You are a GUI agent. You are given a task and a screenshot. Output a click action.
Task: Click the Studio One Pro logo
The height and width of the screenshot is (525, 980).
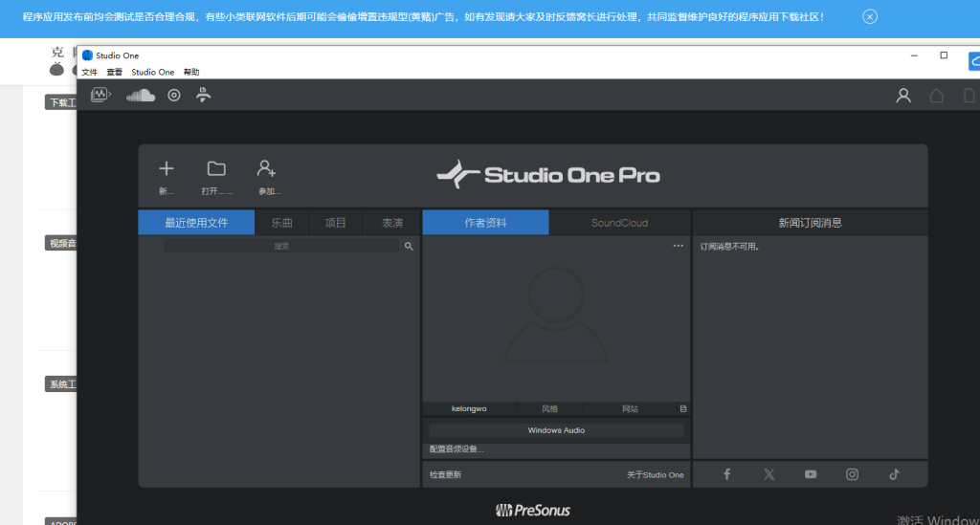click(x=547, y=175)
